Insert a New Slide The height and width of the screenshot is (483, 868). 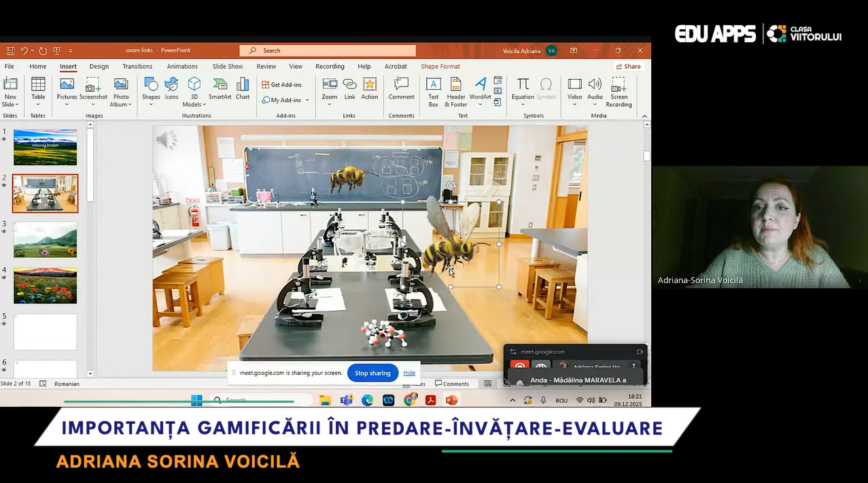(x=10, y=93)
